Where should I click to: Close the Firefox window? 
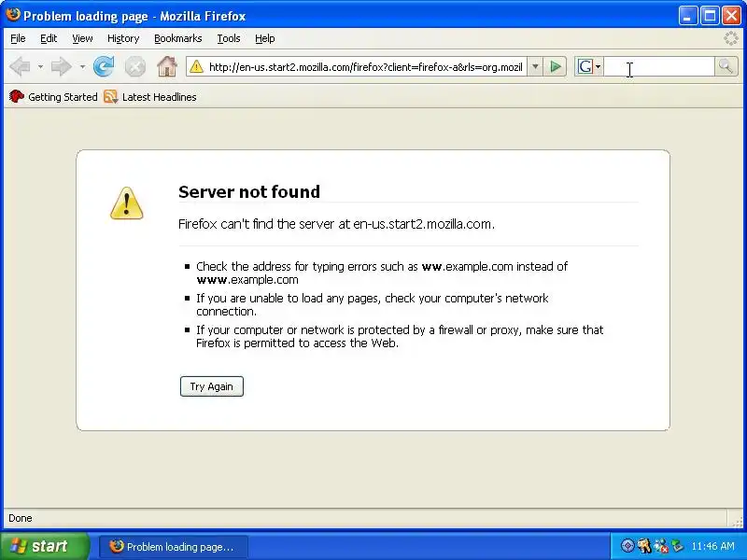[731, 16]
